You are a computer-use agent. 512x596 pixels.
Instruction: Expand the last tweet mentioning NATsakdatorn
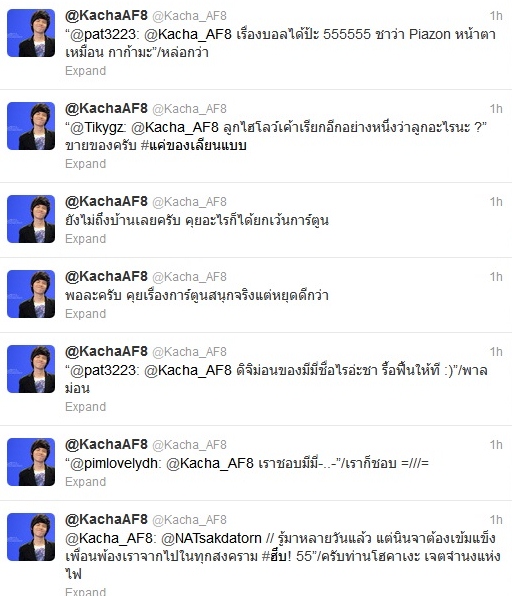(86, 591)
